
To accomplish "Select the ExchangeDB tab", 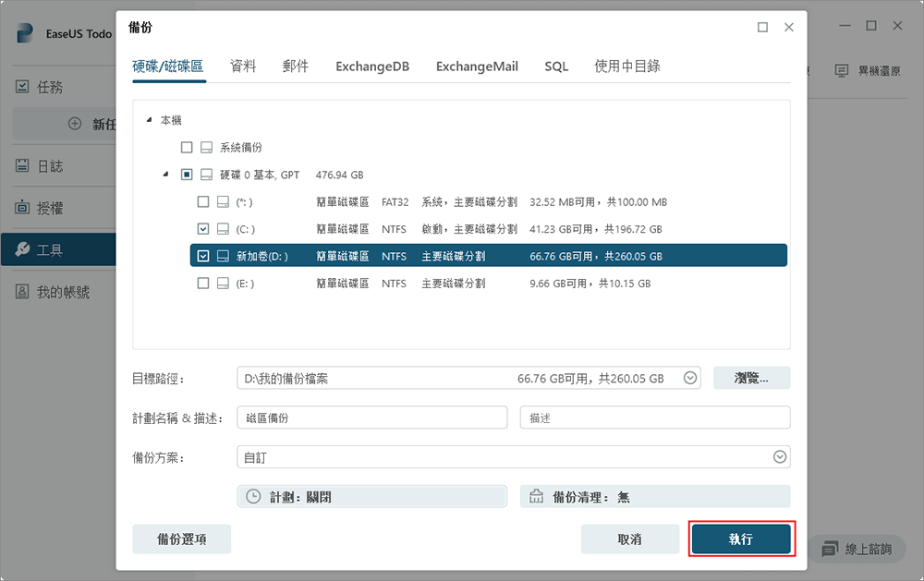I will (372, 66).
